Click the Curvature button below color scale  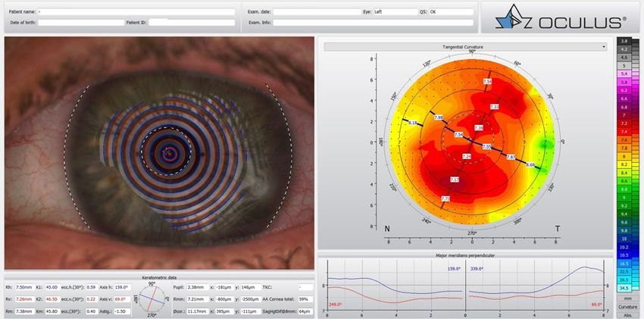point(628,307)
